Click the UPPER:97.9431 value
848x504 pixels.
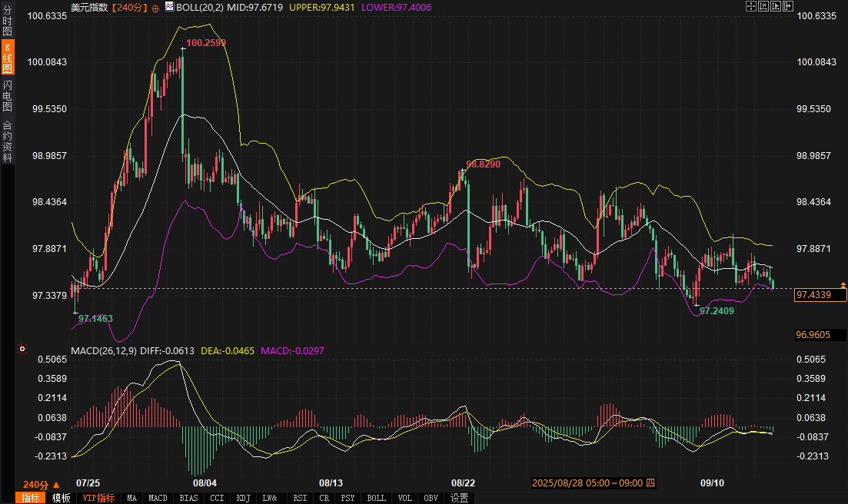322,8
